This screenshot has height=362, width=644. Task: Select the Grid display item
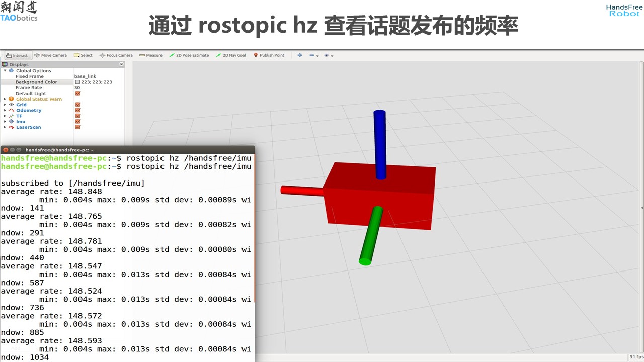pyautogui.click(x=21, y=105)
